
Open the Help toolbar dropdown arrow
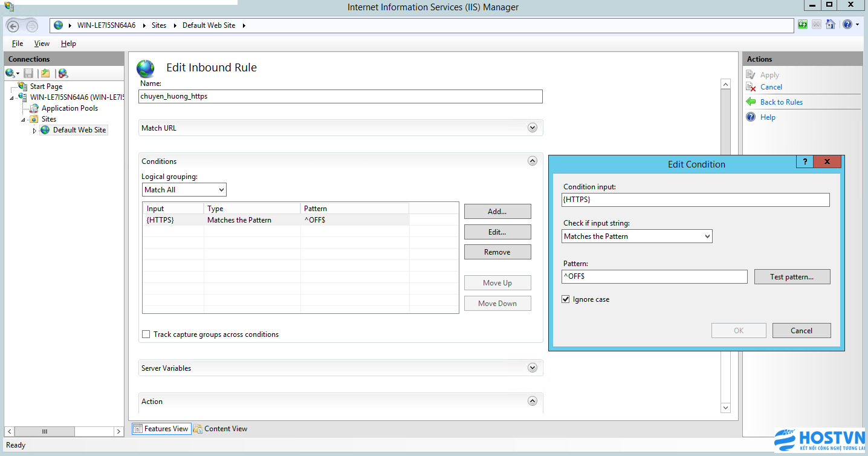click(857, 25)
